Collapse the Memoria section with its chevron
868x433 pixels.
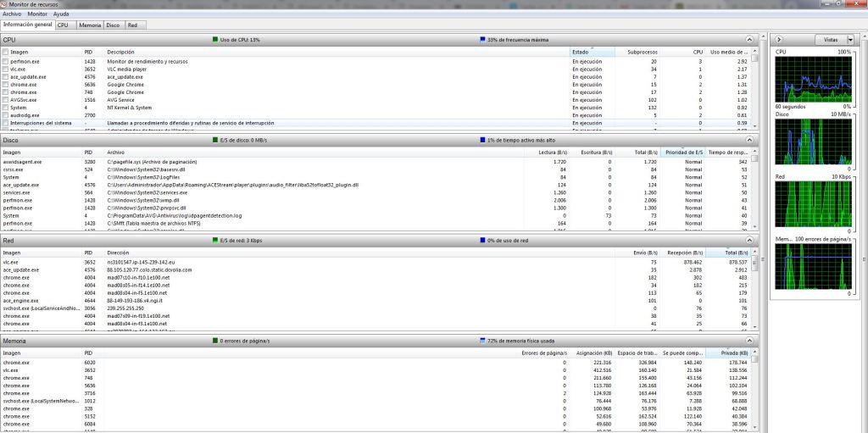(749, 341)
